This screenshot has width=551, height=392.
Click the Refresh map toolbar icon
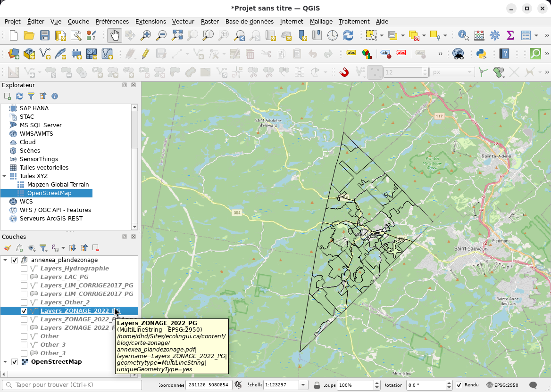(x=348, y=35)
